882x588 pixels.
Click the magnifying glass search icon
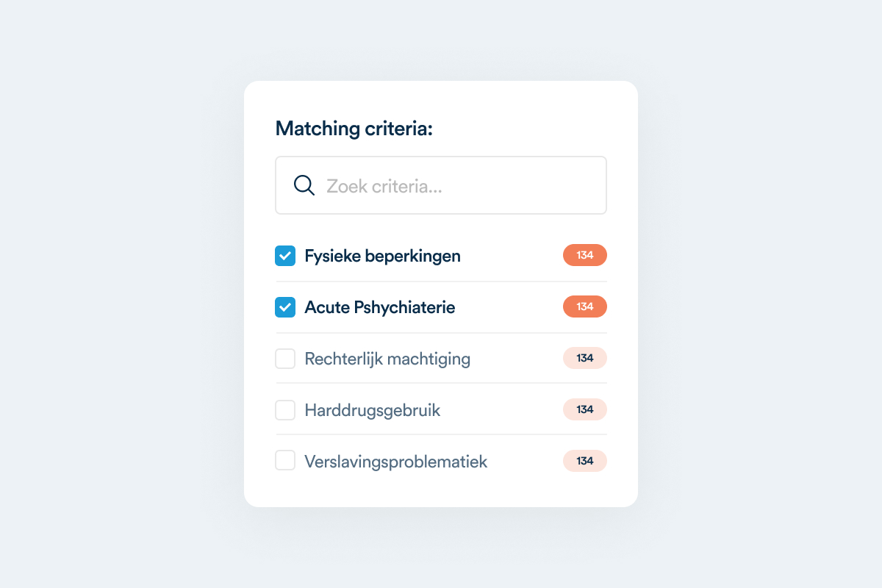pos(304,185)
